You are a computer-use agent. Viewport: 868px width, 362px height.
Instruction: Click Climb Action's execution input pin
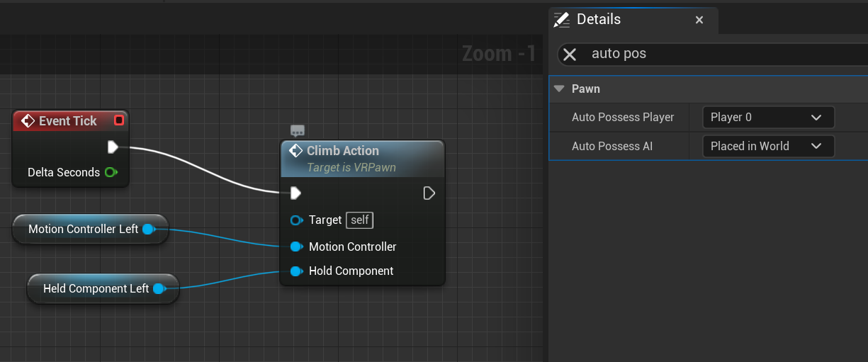296,193
